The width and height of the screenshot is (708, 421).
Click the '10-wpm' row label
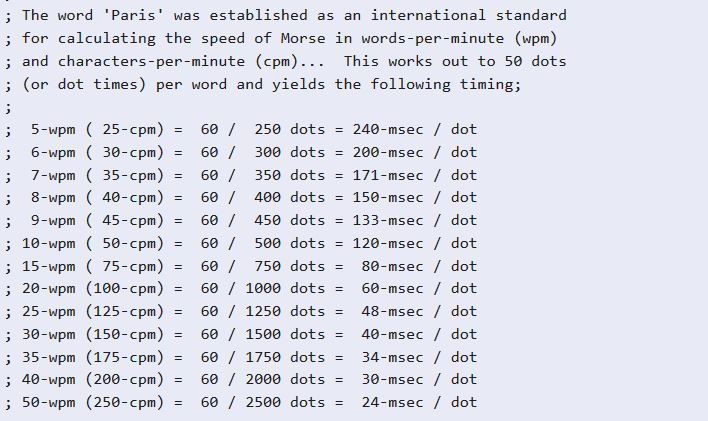48,243
